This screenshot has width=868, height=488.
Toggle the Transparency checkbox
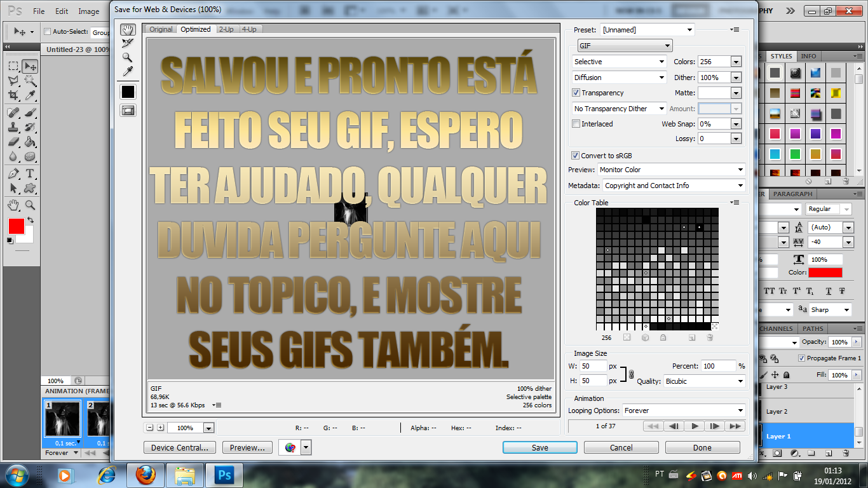tap(576, 93)
